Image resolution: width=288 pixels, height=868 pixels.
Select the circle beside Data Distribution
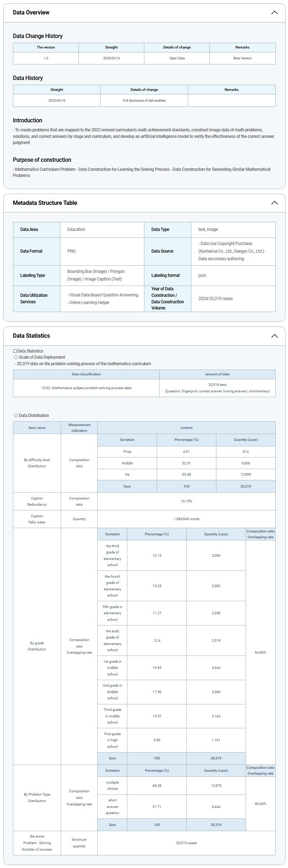[x=16, y=416]
